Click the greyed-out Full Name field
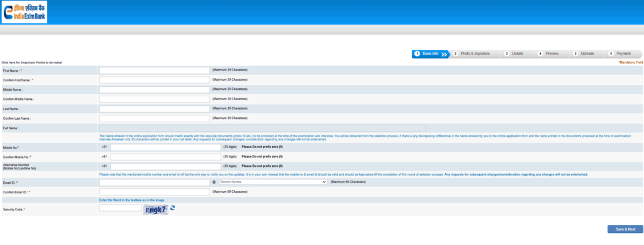 point(263,128)
